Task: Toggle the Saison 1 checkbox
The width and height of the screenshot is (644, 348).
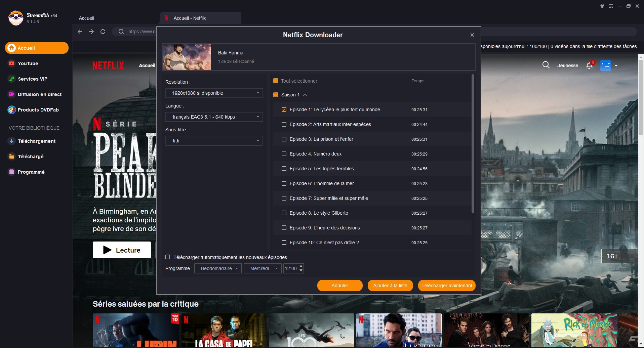Action: pos(276,95)
